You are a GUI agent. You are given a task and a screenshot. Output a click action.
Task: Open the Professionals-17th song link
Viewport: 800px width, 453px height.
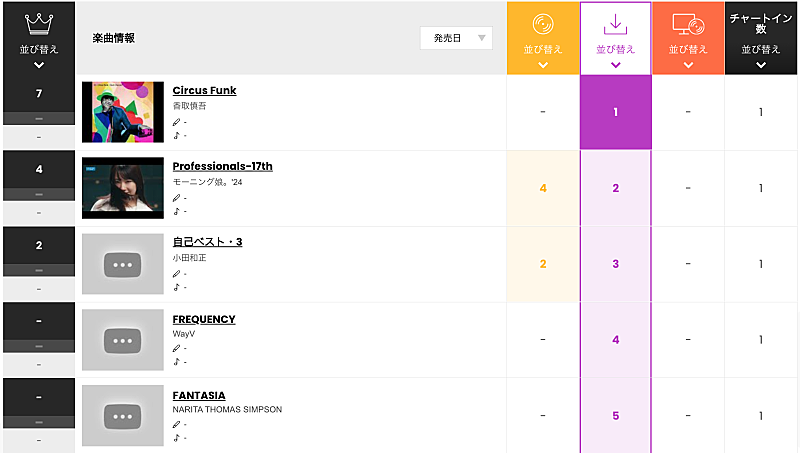[x=222, y=166]
